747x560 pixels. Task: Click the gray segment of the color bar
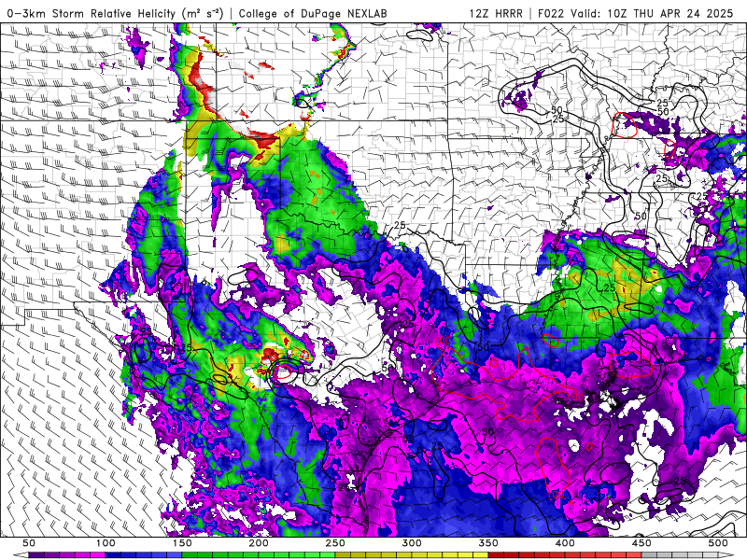coord(680,555)
